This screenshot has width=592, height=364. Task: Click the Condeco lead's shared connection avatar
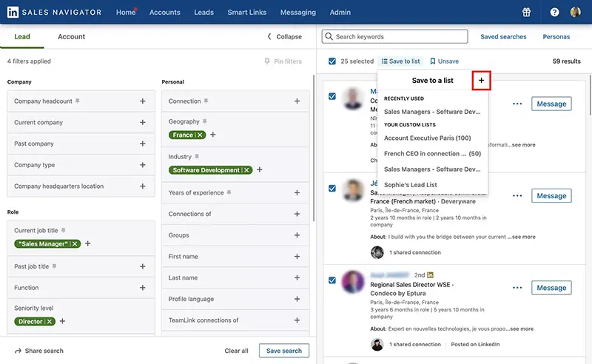tap(377, 344)
